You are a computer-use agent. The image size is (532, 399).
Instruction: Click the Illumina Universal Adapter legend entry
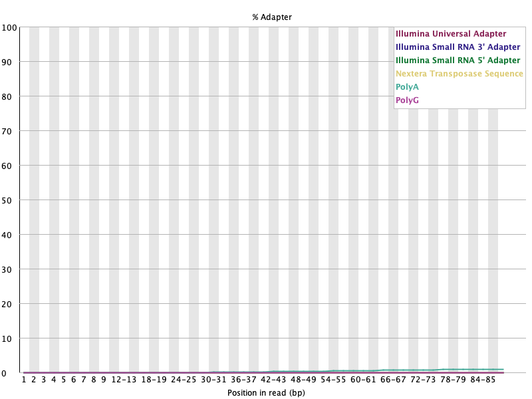coord(451,34)
